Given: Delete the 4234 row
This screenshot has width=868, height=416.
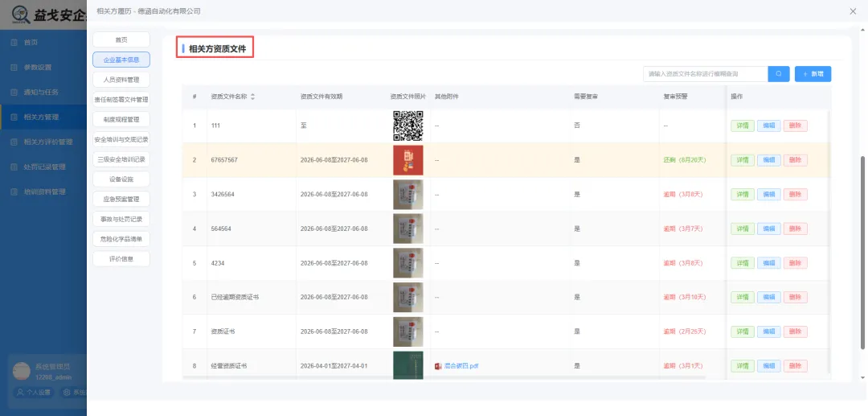Looking at the screenshot, I should pos(796,263).
